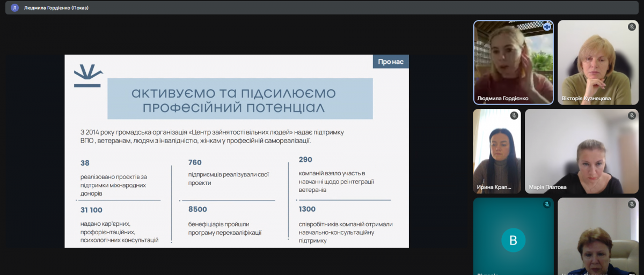644x275 pixels.
Task: Click the speaking indicator on Людмила Гордієнко's tile
Action: (547, 26)
